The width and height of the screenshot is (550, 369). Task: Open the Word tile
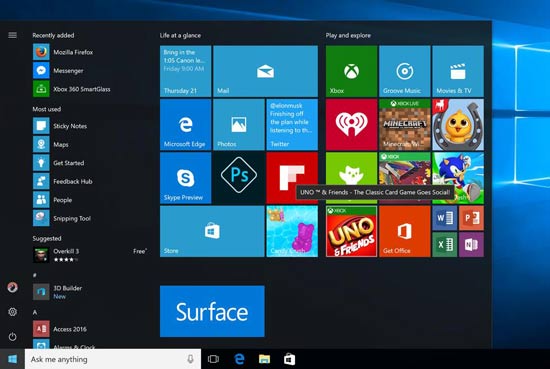pos(445,218)
